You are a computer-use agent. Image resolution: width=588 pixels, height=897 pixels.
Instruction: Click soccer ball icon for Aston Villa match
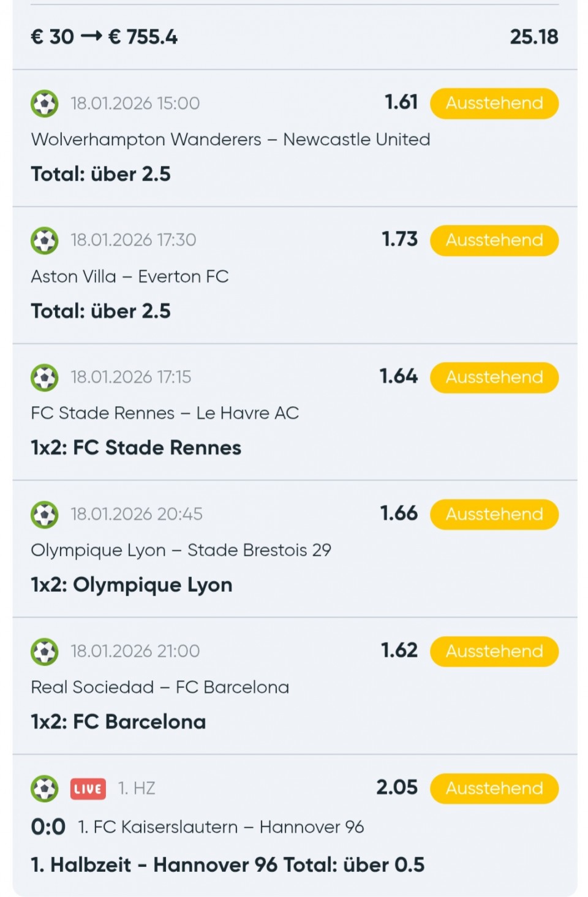point(45,240)
